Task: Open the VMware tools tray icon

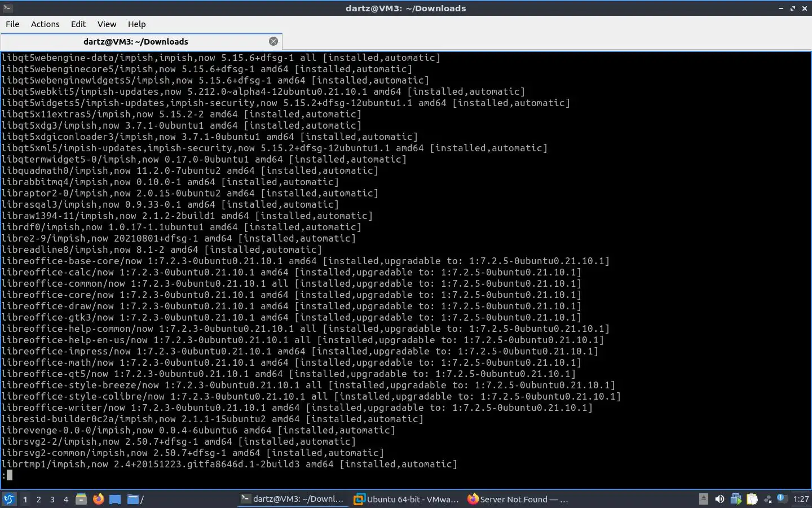Action: (736, 499)
